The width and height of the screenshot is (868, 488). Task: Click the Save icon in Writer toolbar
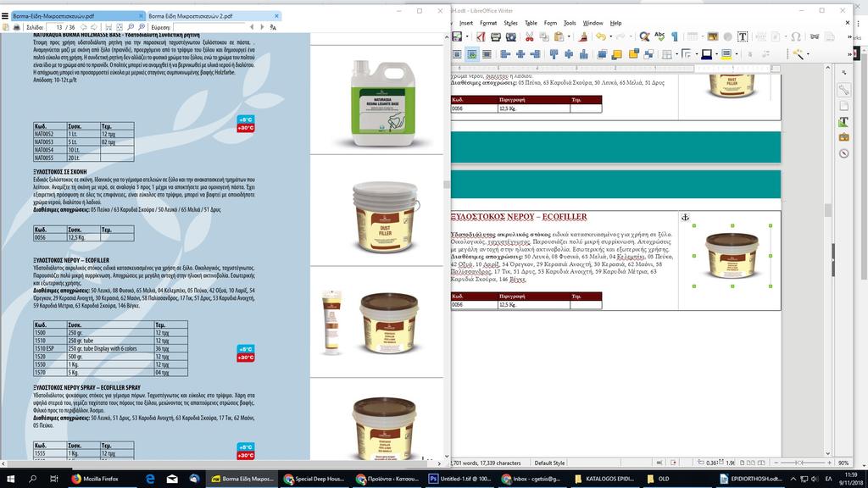pos(457,36)
